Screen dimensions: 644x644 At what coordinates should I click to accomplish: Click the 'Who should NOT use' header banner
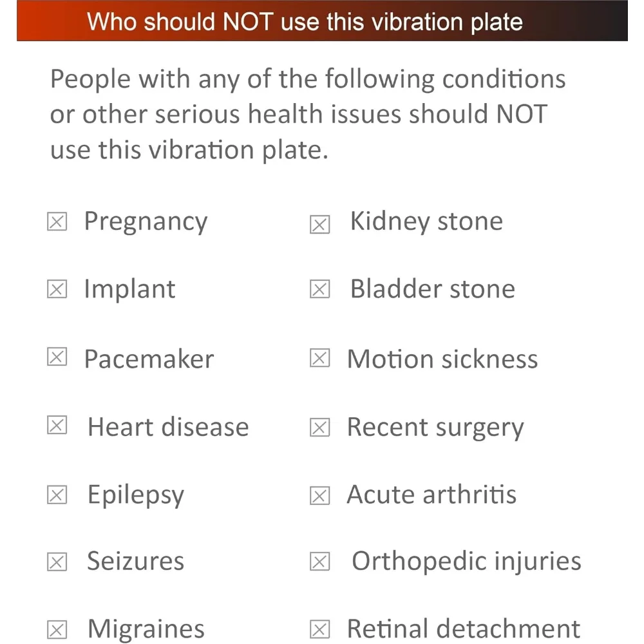pyautogui.click(x=322, y=21)
